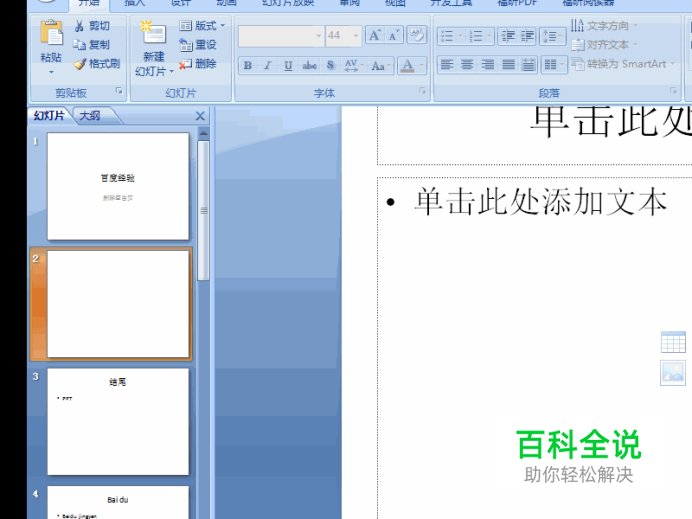Click the Change Case Aa icon

[x=378, y=66]
